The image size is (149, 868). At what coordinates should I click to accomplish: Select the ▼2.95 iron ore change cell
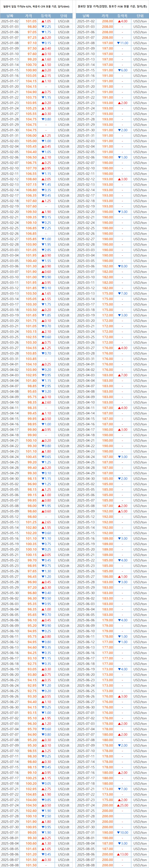(x=46, y=386)
